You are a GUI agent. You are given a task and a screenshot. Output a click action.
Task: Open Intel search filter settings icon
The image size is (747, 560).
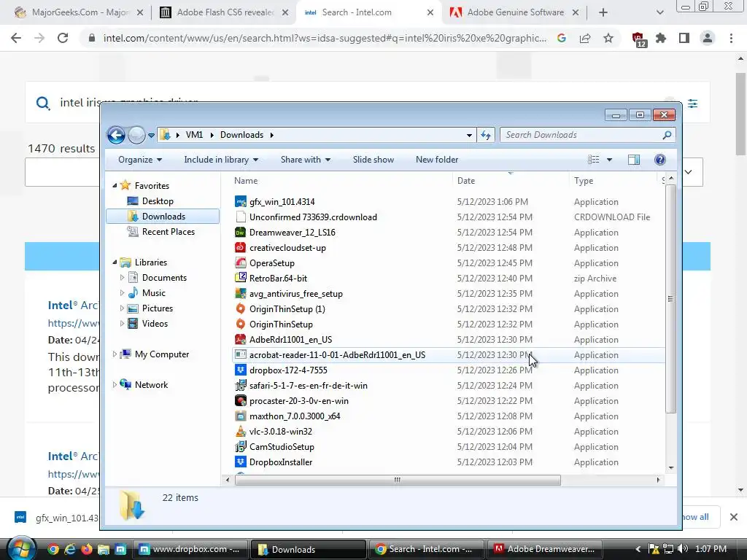point(693,104)
